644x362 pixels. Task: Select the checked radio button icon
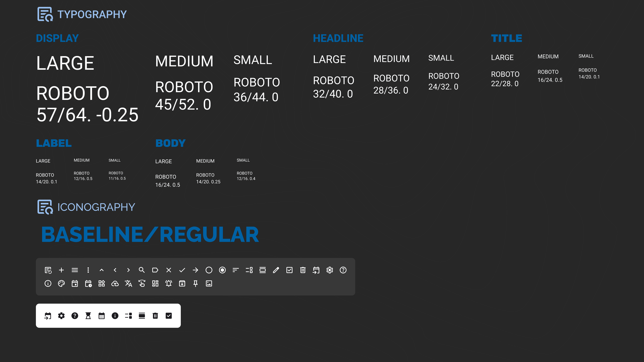click(222, 270)
